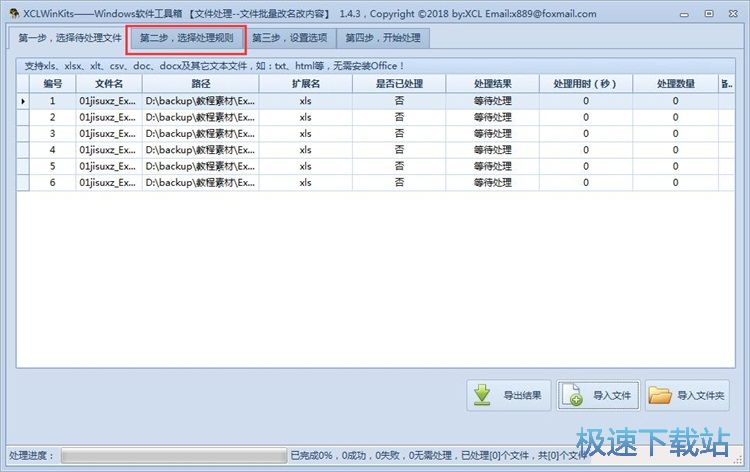Close the XCLWinKits window

point(733,13)
